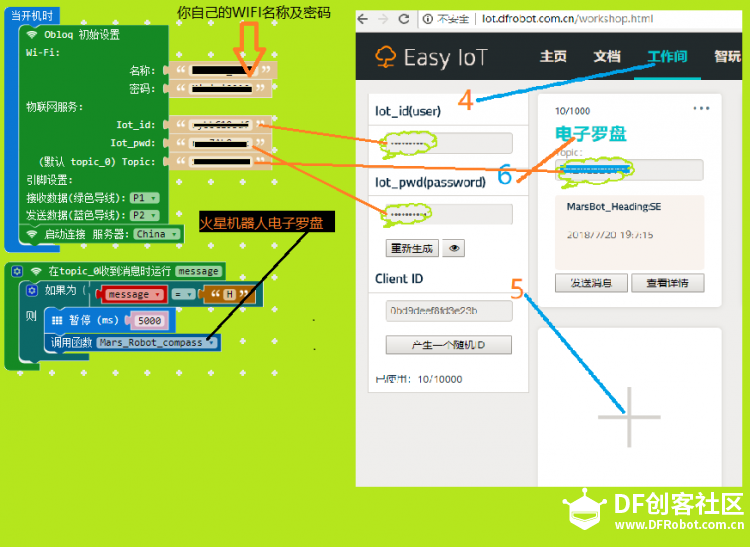The width and height of the screenshot is (750, 547).
Task: Click wifi icon on 在topic_0收到消息时运行 block
Action: tap(36, 272)
